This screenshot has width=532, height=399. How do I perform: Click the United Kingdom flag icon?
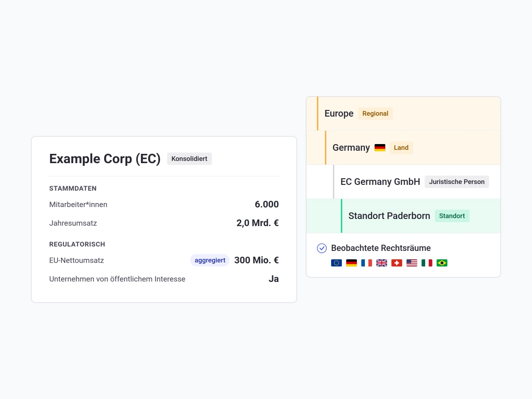(x=382, y=263)
